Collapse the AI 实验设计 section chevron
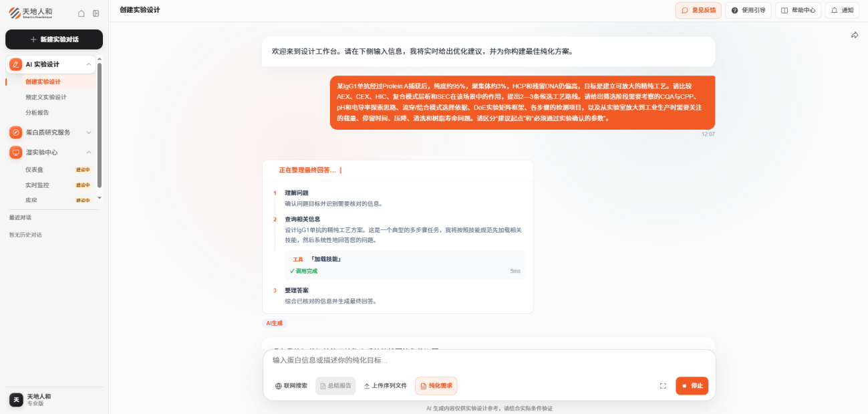The image size is (868, 414). [89, 64]
